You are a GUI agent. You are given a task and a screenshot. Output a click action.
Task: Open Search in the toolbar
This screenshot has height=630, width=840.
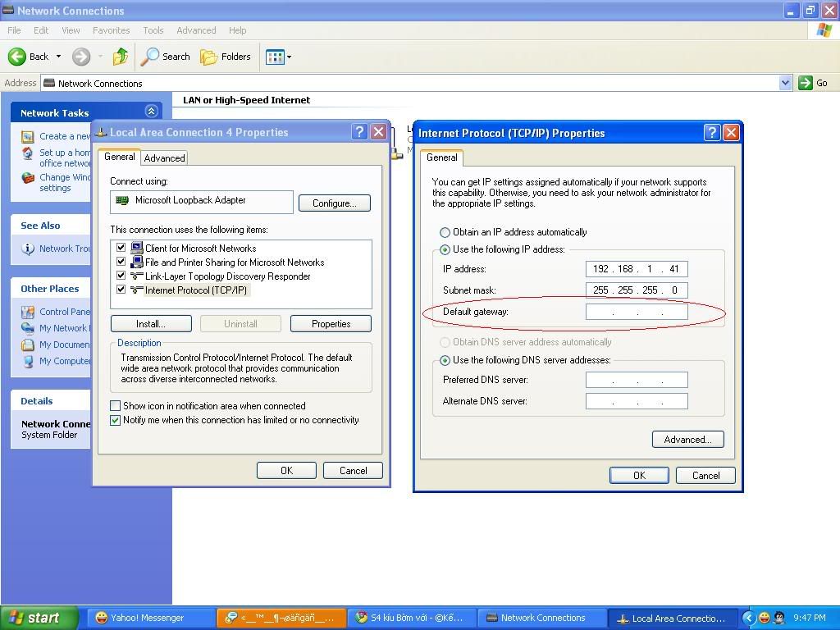pyautogui.click(x=165, y=57)
